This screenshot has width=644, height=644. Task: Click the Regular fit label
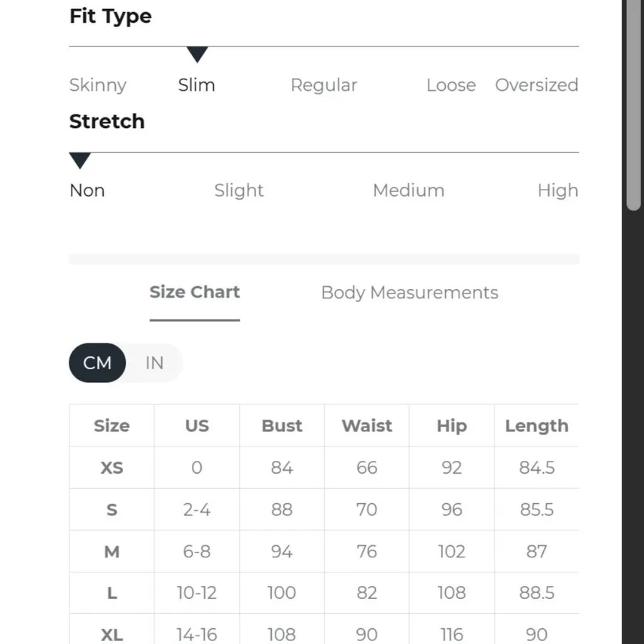323,85
